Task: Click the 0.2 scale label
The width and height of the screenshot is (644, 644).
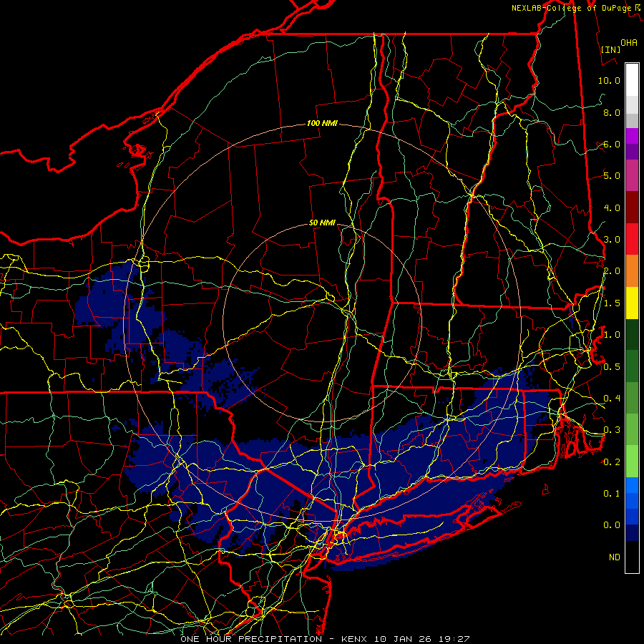Action: point(612,462)
